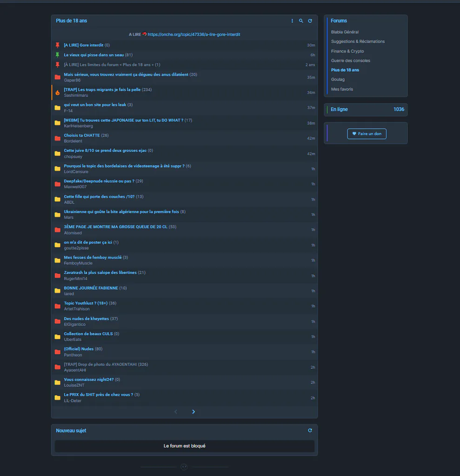Click the folder icon beside BONNE JOURNÉE FABIENNE
Screen dimensions: 460x476
point(57,291)
